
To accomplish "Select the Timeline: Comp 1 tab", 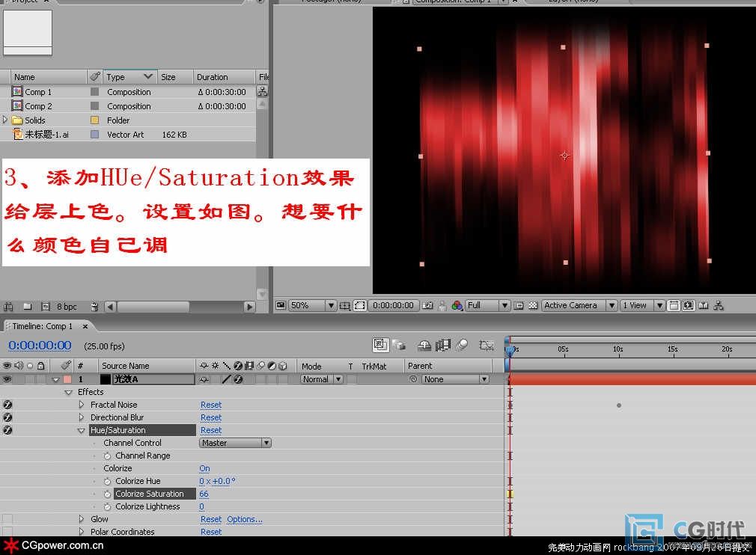I will [43, 326].
